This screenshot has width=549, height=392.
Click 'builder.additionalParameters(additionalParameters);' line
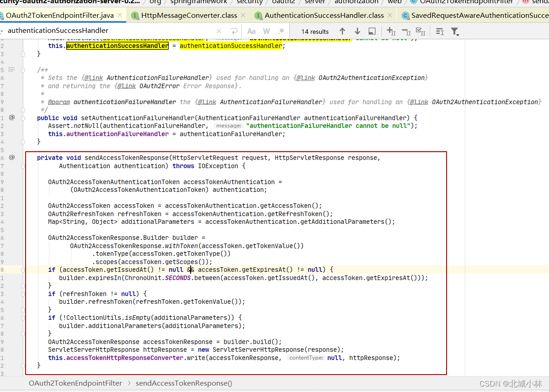point(152,326)
